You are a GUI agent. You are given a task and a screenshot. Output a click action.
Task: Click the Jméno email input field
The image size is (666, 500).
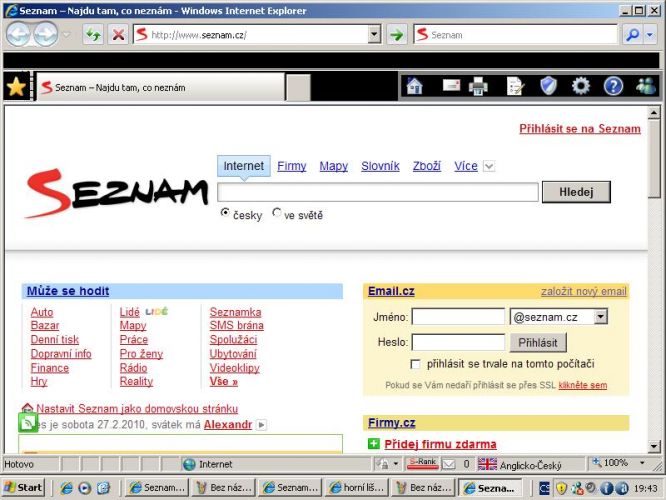[x=458, y=316]
